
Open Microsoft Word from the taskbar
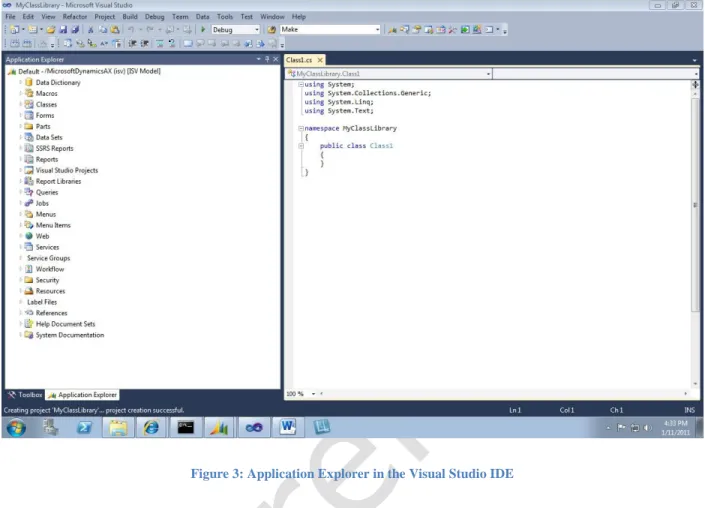tap(288, 427)
